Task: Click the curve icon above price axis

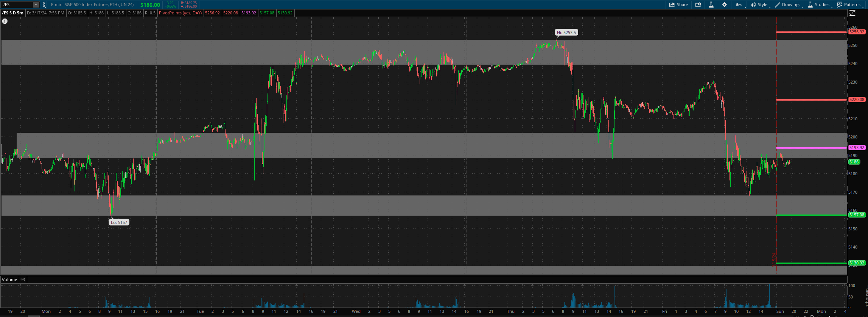Action: coord(852,13)
